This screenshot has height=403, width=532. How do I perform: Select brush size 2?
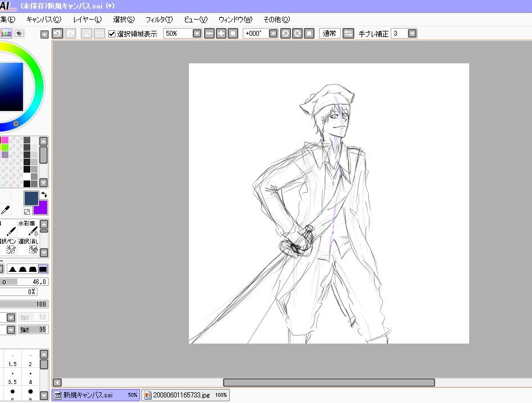(x=30, y=360)
